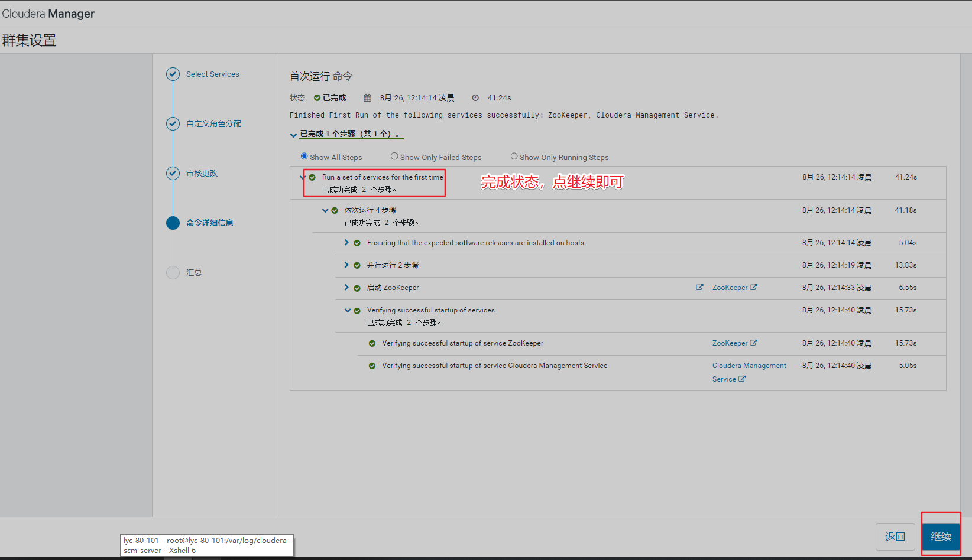Collapse the 'Run a set of services' step
The image size is (972, 560).
pos(303,177)
